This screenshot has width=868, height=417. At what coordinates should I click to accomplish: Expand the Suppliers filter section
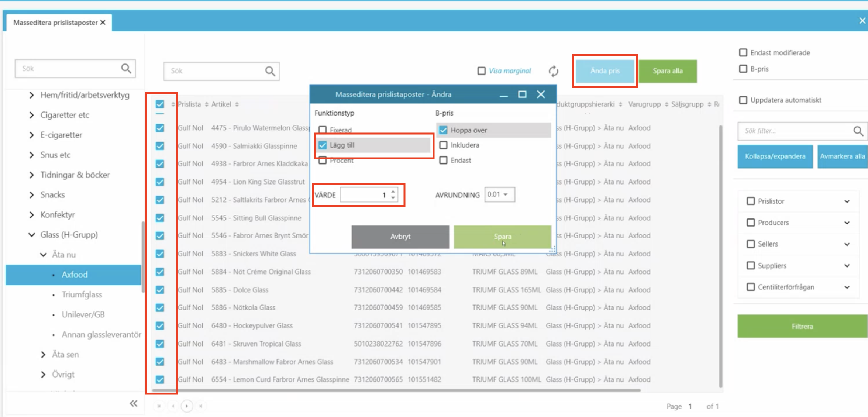(847, 266)
